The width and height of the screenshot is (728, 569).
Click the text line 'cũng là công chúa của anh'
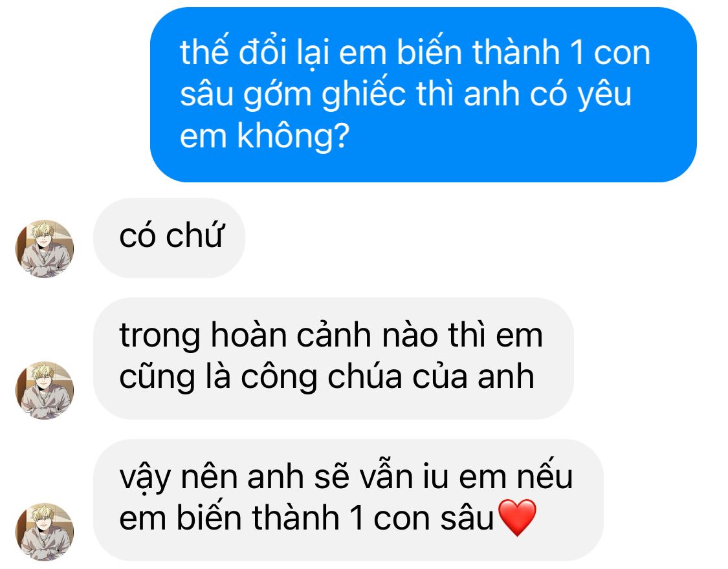coord(327,377)
